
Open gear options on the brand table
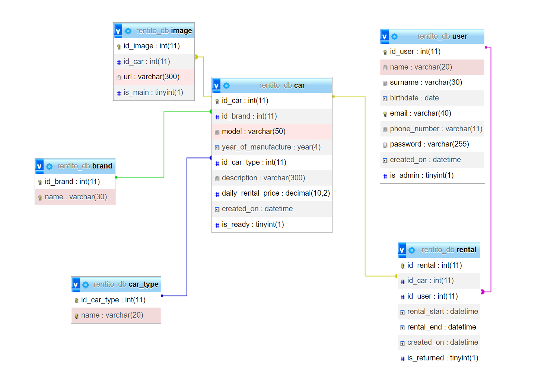click(x=50, y=166)
